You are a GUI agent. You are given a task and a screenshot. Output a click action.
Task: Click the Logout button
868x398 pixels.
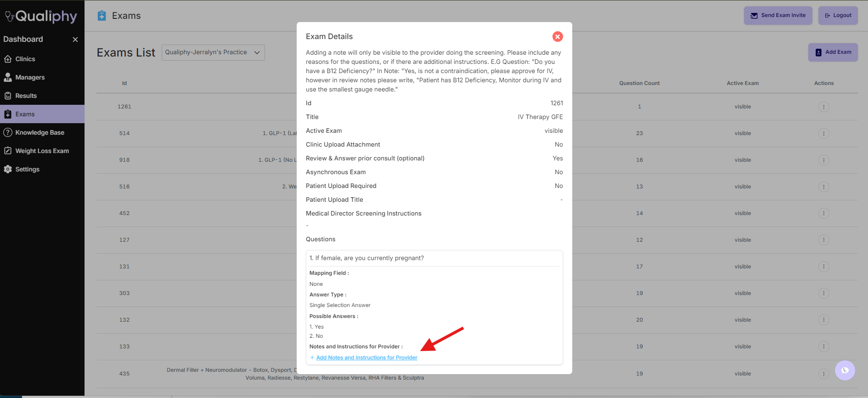[838, 15]
